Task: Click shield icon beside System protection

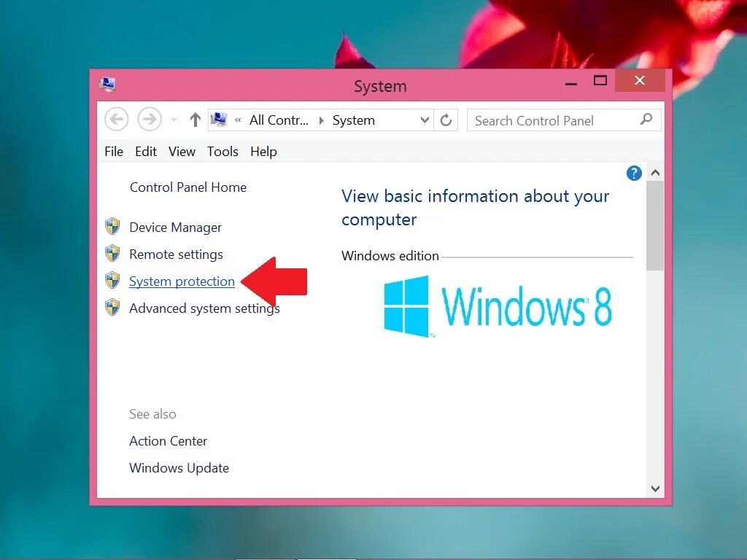Action: tap(112, 280)
